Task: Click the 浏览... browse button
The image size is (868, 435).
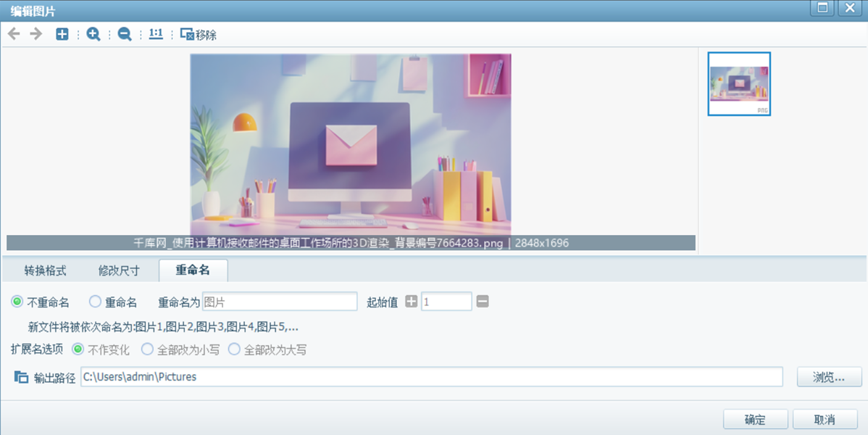Action: (x=829, y=377)
